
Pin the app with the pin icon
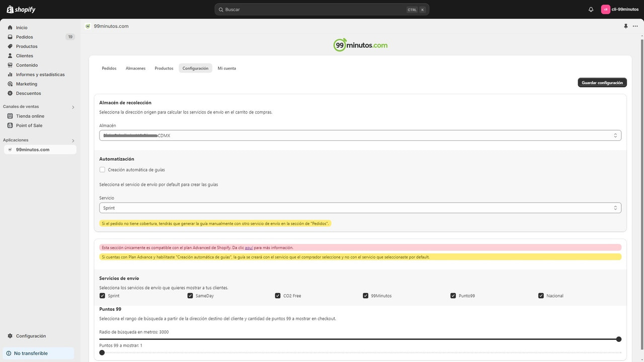(626, 26)
